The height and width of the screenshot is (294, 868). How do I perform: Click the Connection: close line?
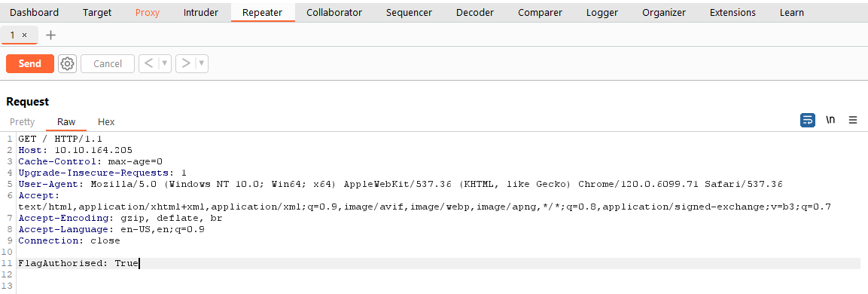click(x=69, y=240)
